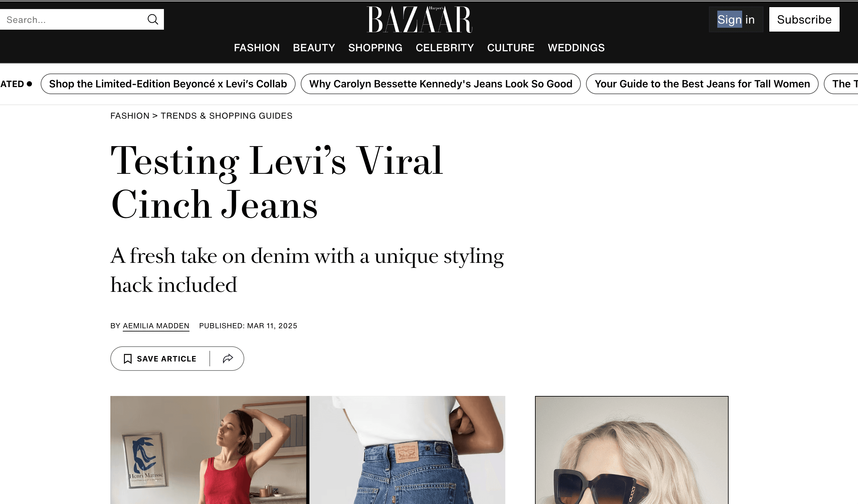Open Beyoncé x Levi's Collab related link
This screenshot has height=504, width=858.
pos(168,84)
